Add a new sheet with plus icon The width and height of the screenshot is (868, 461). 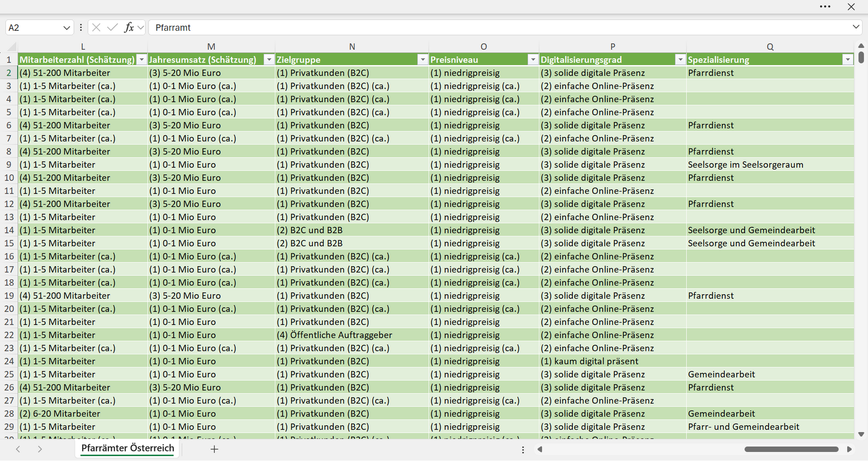click(215, 449)
